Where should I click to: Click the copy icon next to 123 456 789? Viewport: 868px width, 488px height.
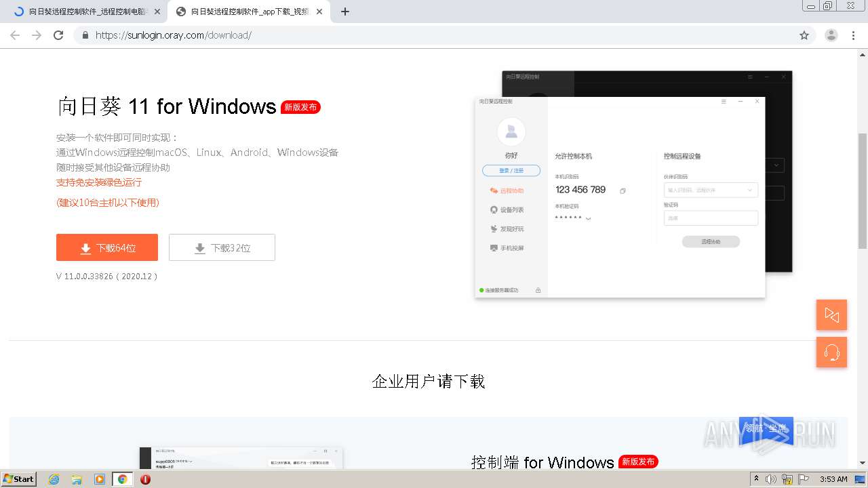click(x=623, y=191)
